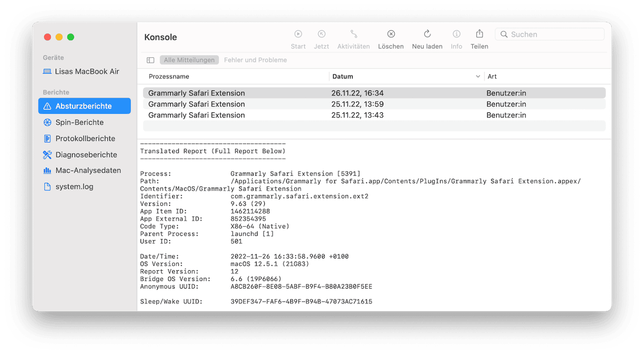Sort by the Prozessname column header

tap(169, 76)
